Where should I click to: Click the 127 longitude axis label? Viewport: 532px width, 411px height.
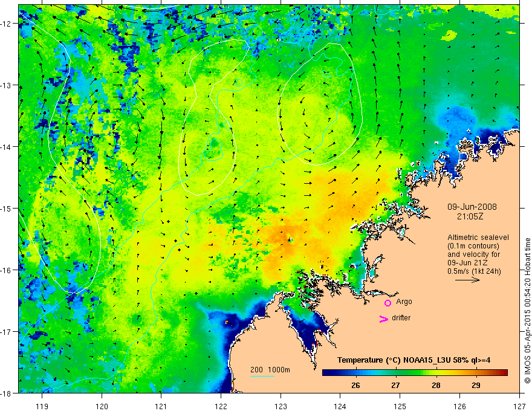[x=519, y=406]
